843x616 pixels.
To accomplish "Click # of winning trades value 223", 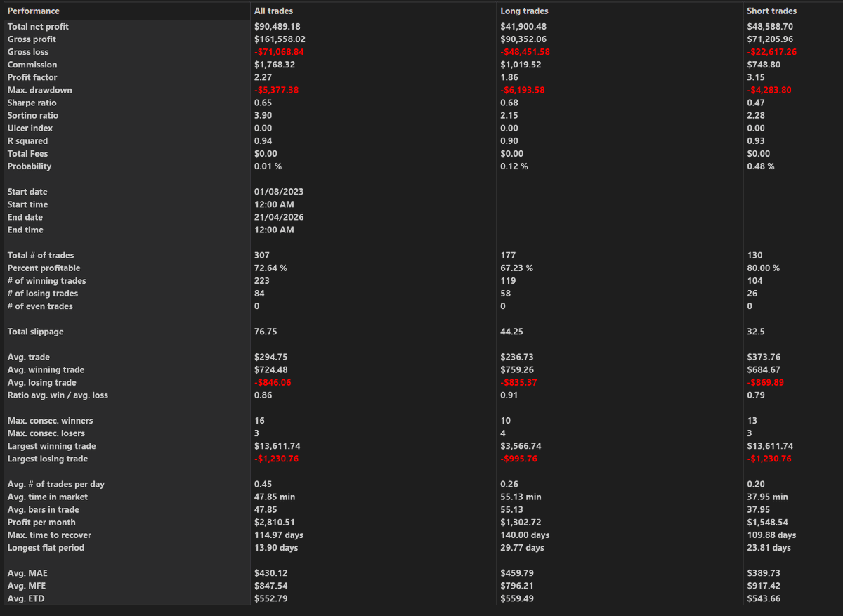I will pos(262,281).
